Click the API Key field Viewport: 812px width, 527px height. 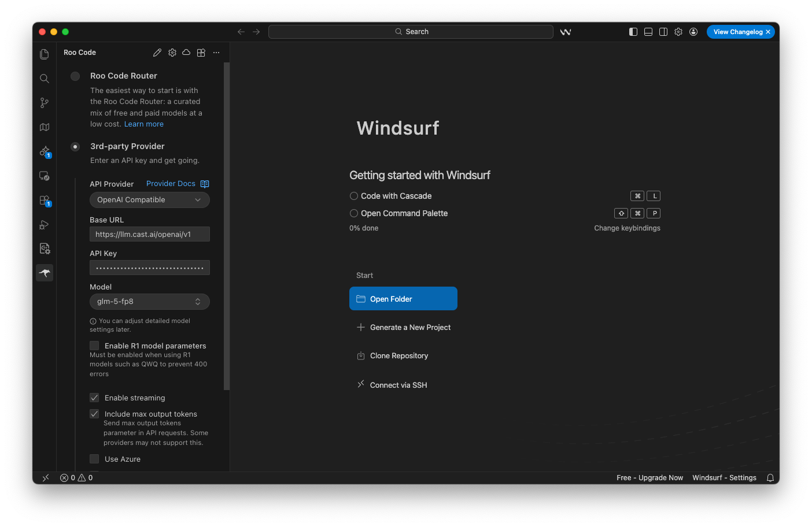pyautogui.click(x=150, y=268)
